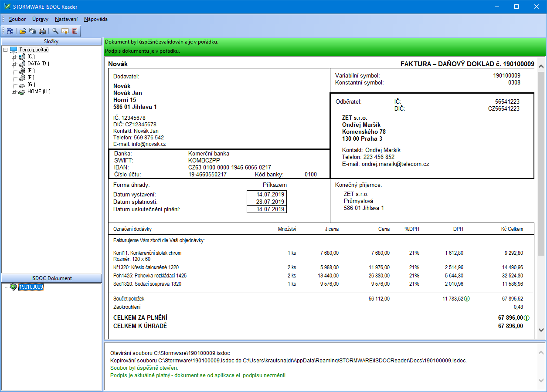Click the copy documents toolbar icon
The height and width of the screenshot is (392, 547).
[33, 31]
